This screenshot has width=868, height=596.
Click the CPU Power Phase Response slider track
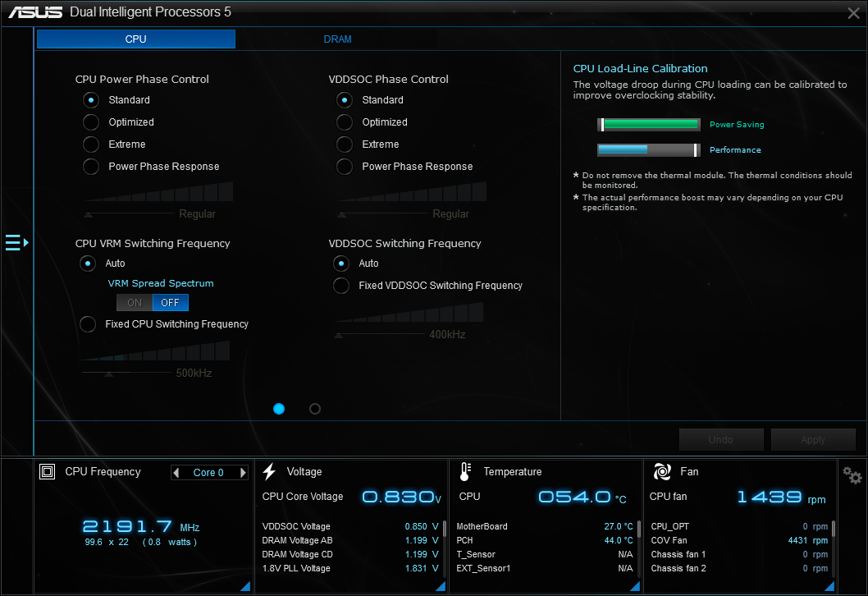[129, 214]
